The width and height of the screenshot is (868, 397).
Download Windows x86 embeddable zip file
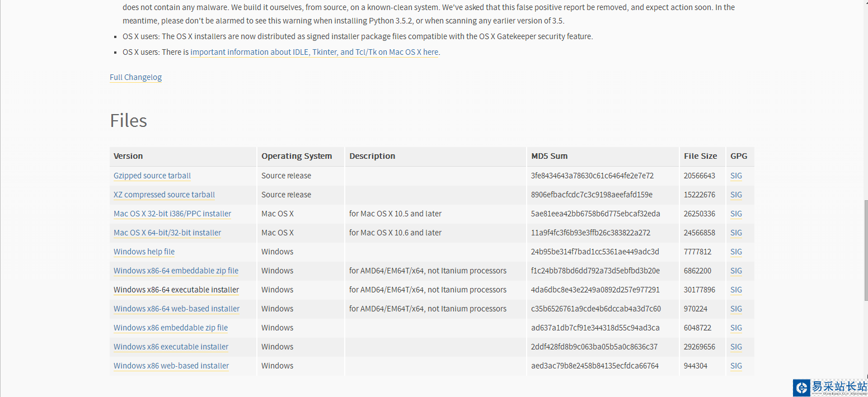171,328
